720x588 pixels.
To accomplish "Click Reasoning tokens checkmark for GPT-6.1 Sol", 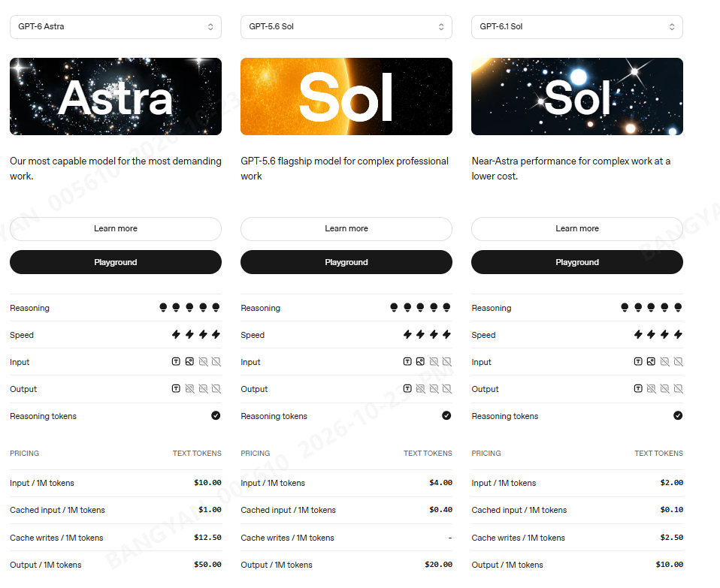I will coord(678,415).
